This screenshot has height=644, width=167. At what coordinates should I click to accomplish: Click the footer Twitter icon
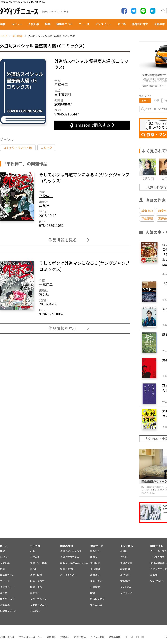(x=132, y=637)
